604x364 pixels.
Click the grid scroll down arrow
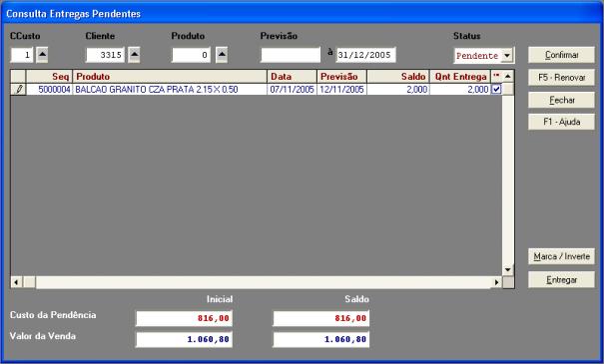[508, 269]
